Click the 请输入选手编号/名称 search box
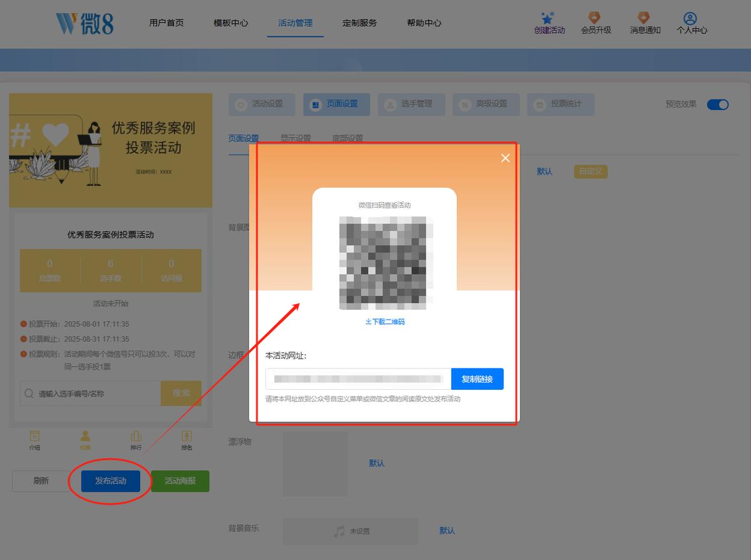The image size is (751, 560). coord(90,394)
